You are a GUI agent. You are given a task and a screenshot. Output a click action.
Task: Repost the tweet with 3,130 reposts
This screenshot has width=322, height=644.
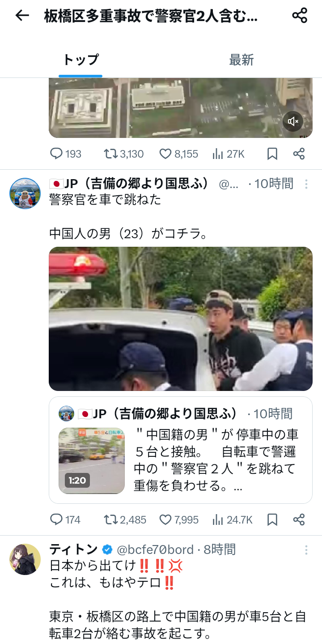(123, 154)
